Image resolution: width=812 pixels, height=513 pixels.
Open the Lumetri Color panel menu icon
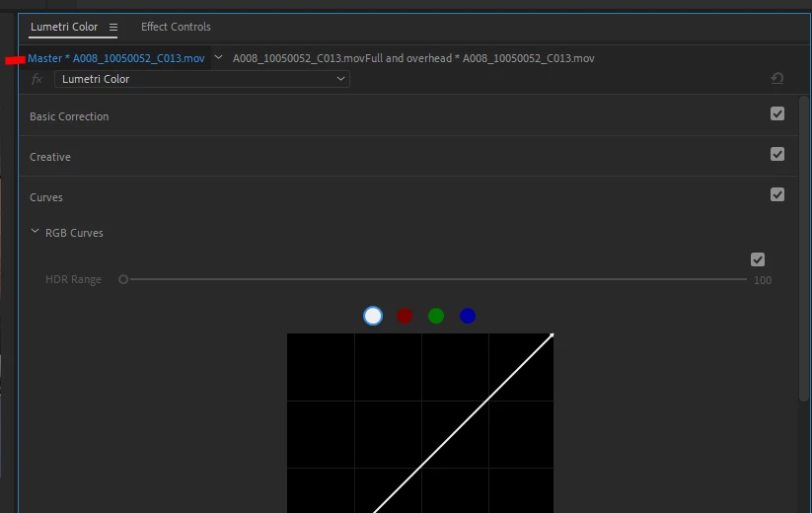pyautogui.click(x=113, y=27)
